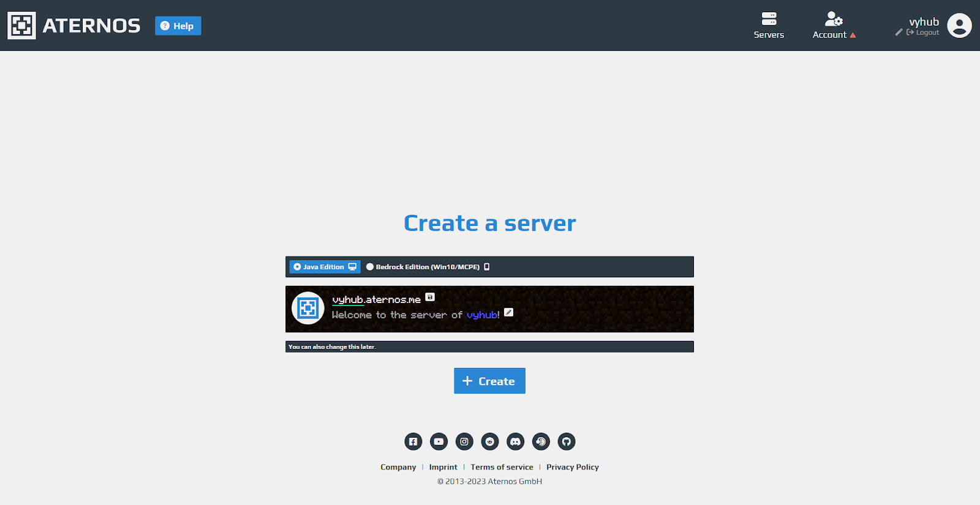Open the user avatar icon in header
Screen dimensions: 980x505
pos(959,26)
